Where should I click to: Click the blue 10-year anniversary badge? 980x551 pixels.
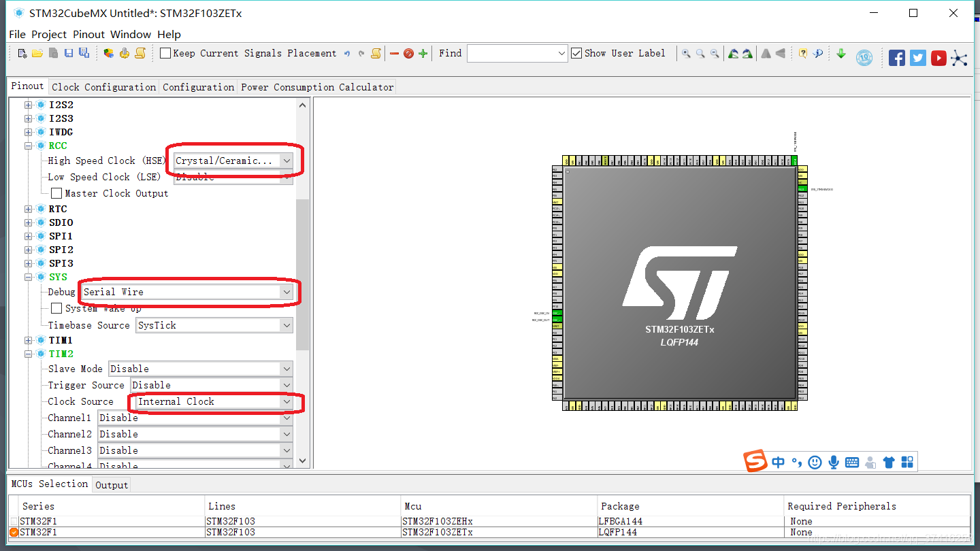pos(864,57)
